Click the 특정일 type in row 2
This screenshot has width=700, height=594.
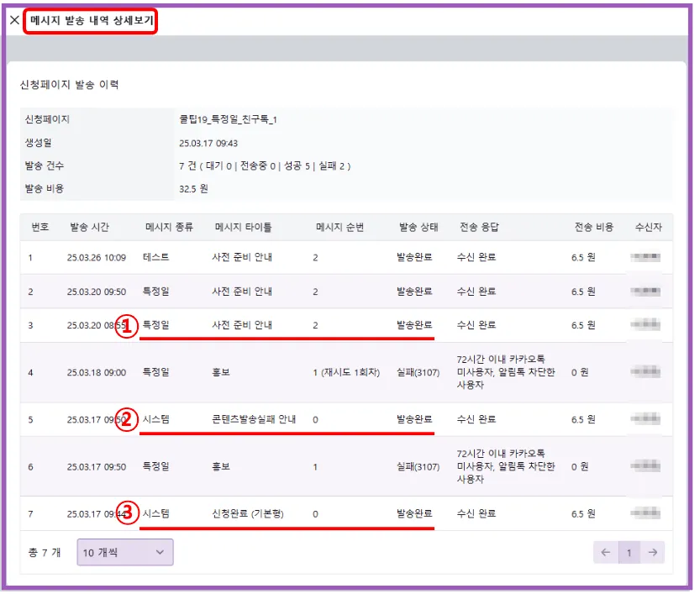pyautogui.click(x=155, y=292)
